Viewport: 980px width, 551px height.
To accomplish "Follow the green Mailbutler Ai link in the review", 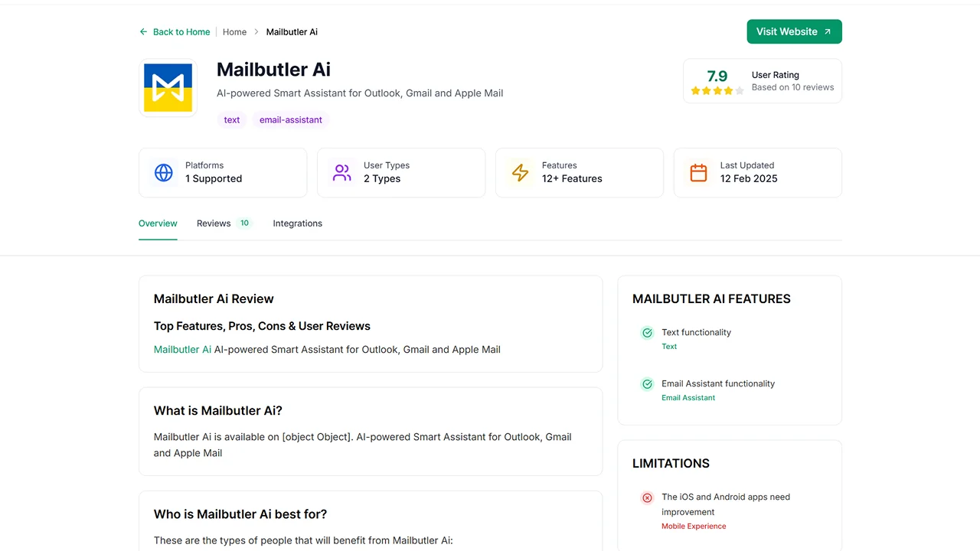I will point(182,350).
